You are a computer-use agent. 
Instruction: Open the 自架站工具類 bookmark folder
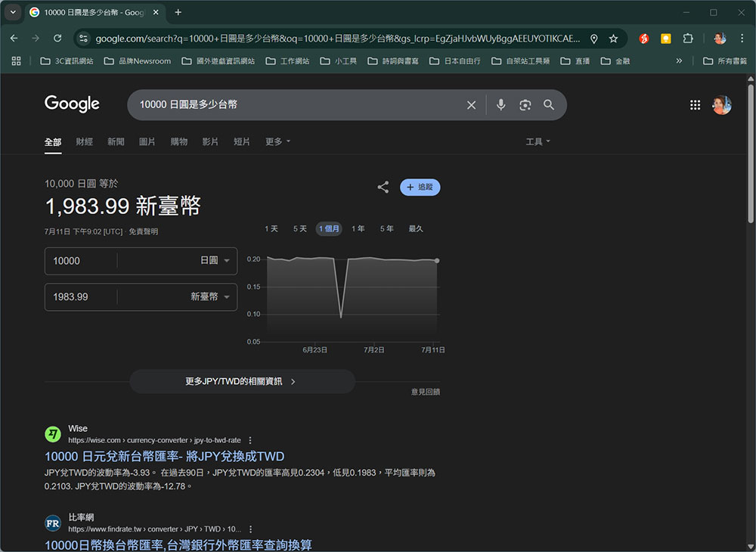click(521, 60)
